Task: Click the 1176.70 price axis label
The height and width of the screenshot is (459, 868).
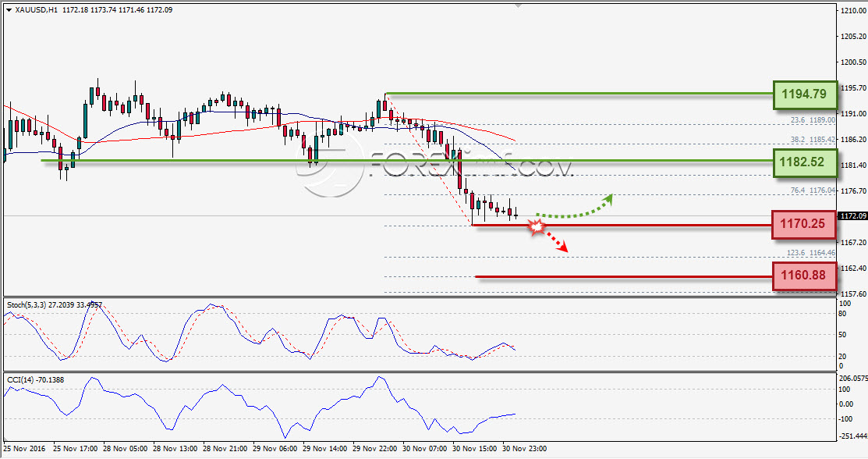Action: pyautogui.click(x=853, y=190)
